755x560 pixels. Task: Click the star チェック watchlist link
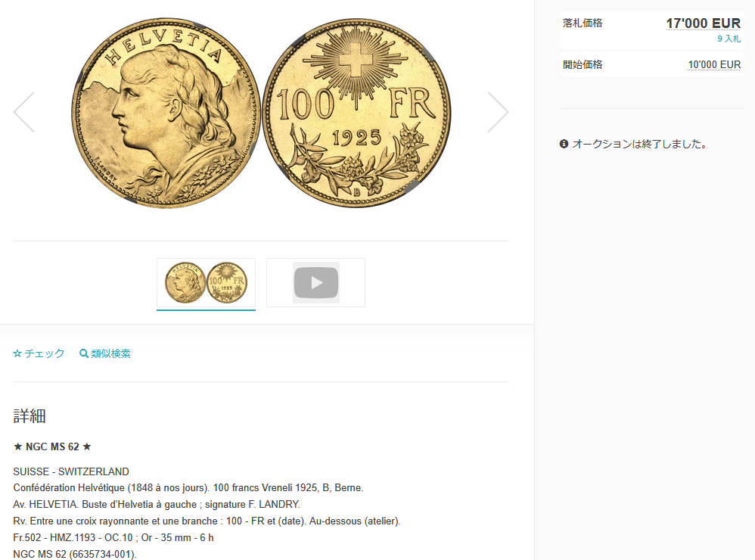(39, 353)
